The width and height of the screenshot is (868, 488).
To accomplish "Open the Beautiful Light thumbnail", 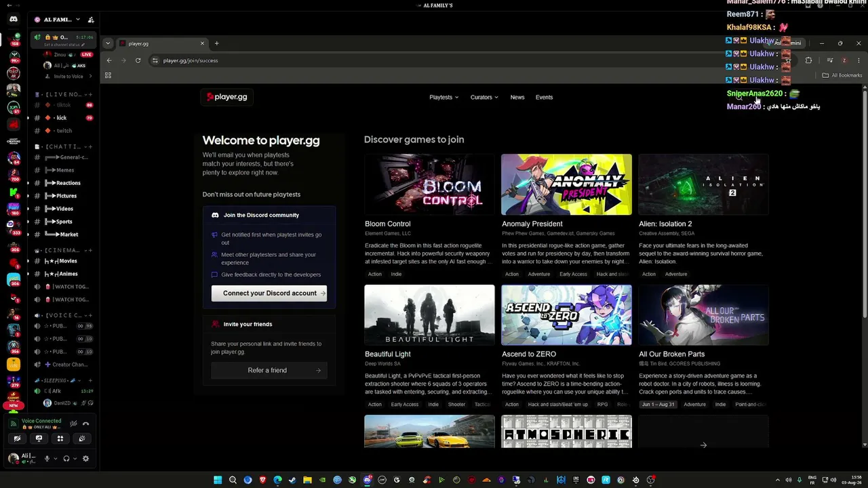I will pos(429,315).
